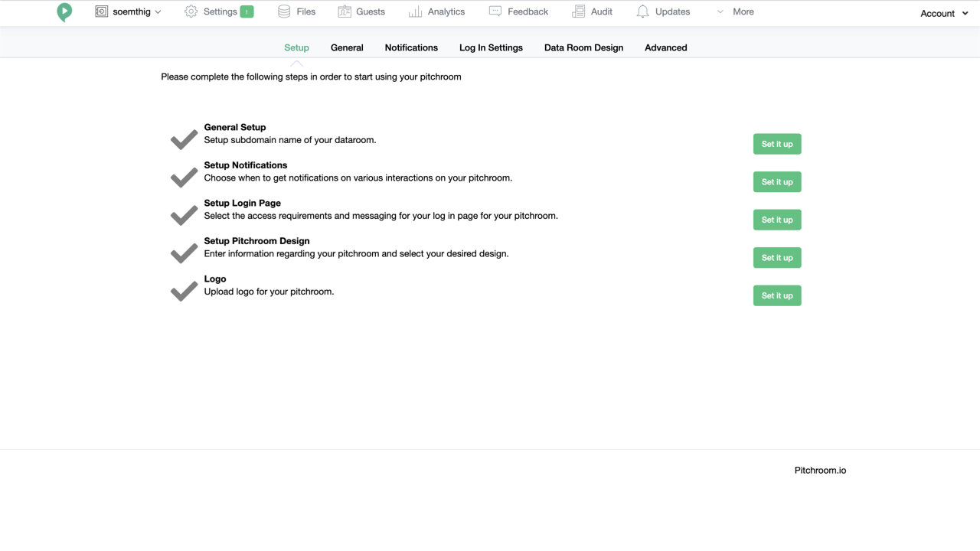Click the Updates bell icon
980x551 pixels.
click(642, 11)
